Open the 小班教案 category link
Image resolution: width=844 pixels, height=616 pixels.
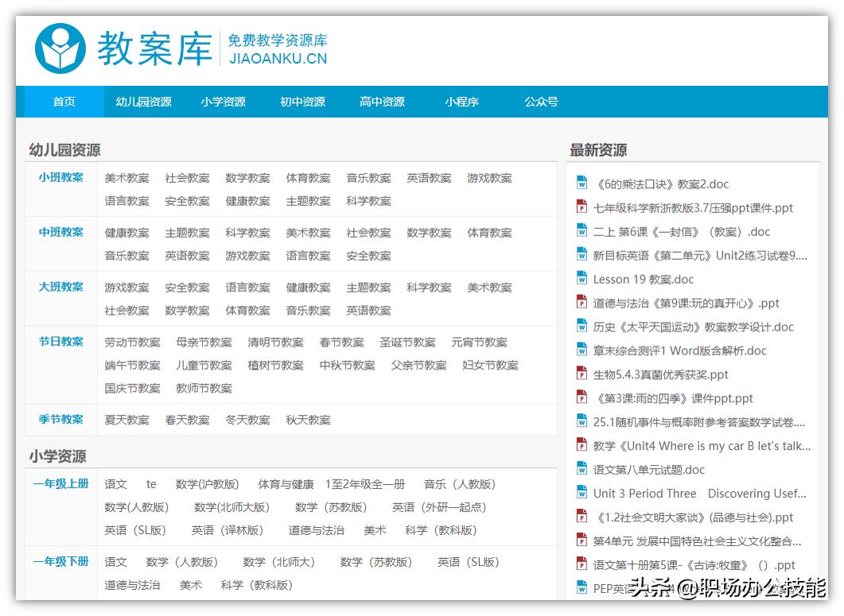pyautogui.click(x=60, y=178)
